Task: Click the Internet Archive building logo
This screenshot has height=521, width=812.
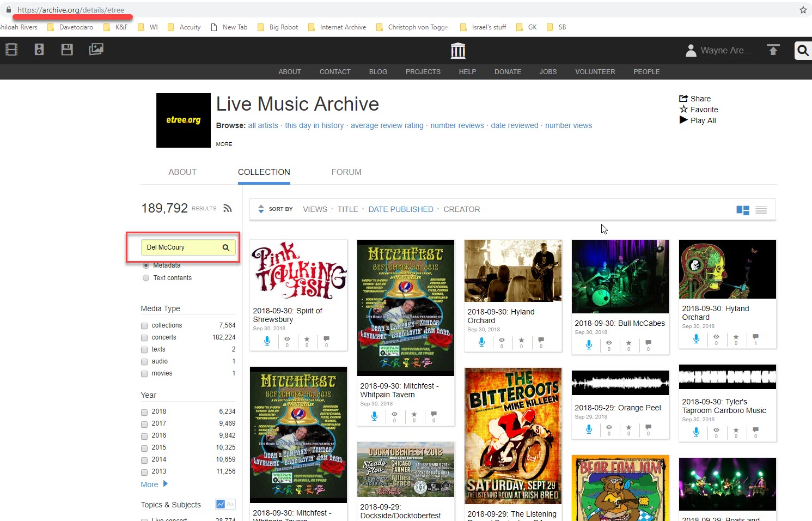Action: [458, 51]
